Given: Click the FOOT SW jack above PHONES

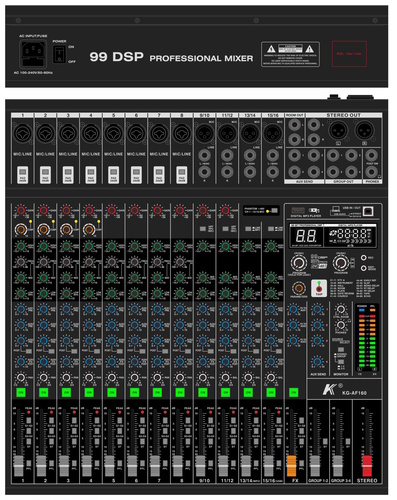Looking at the screenshot, I should (x=371, y=156).
